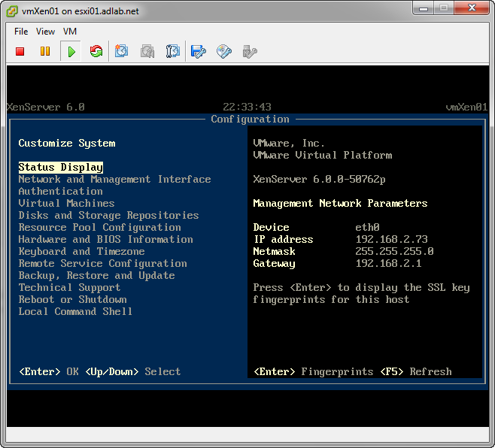Image resolution: width=495 pixels, height=448 pixels.
Task: Click the XenServer 6.0.0-50762p version text
Action: (x=319, y=179)
